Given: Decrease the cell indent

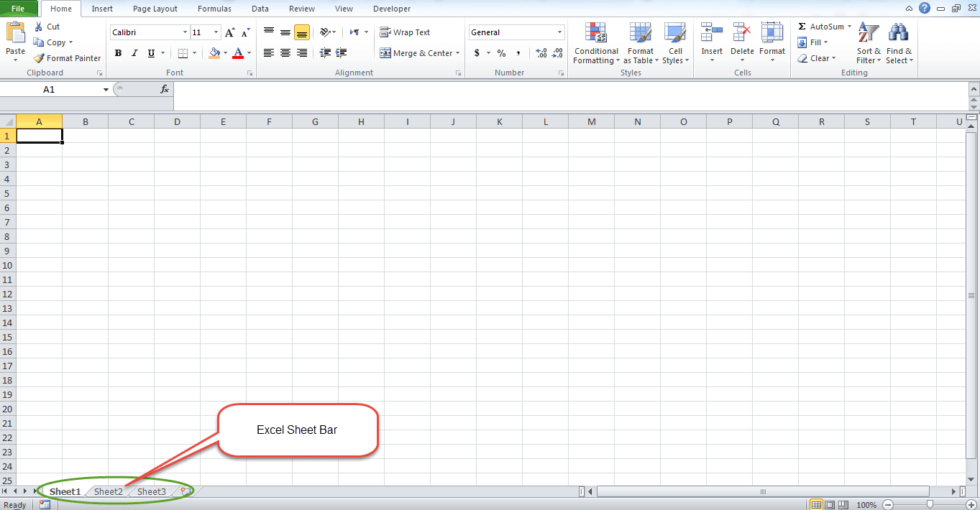Looking at the screenshot, I should coord(325,53).
